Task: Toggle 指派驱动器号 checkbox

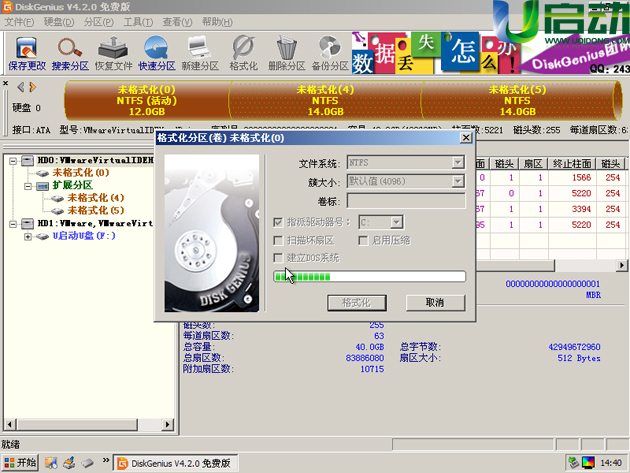Action: tap(278, 222)
